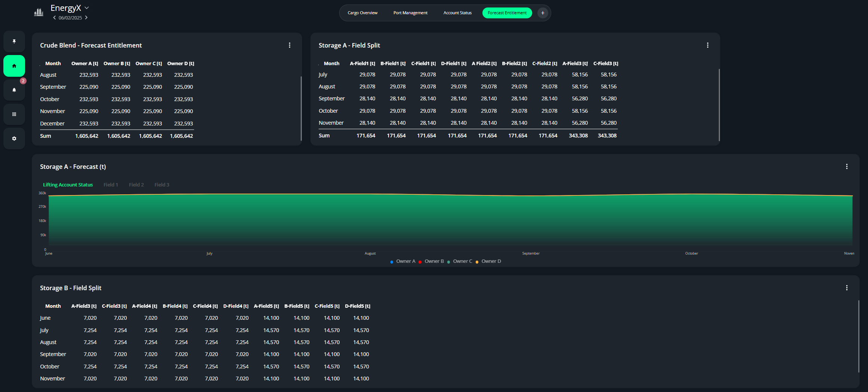Click Crude Blend table scrollbar
This screenshot has height=392, width=868.
[x=301, y=109]
